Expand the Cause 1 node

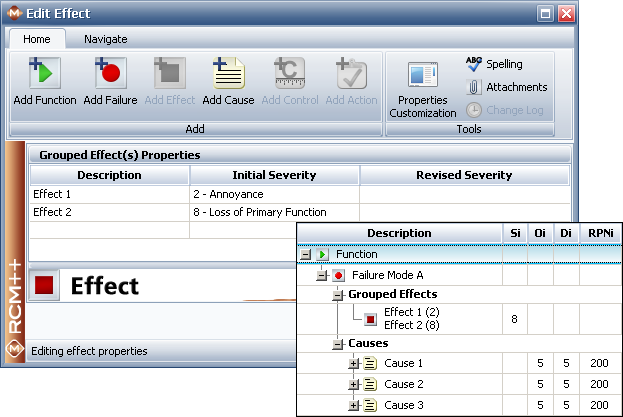(x=353, y=363)
